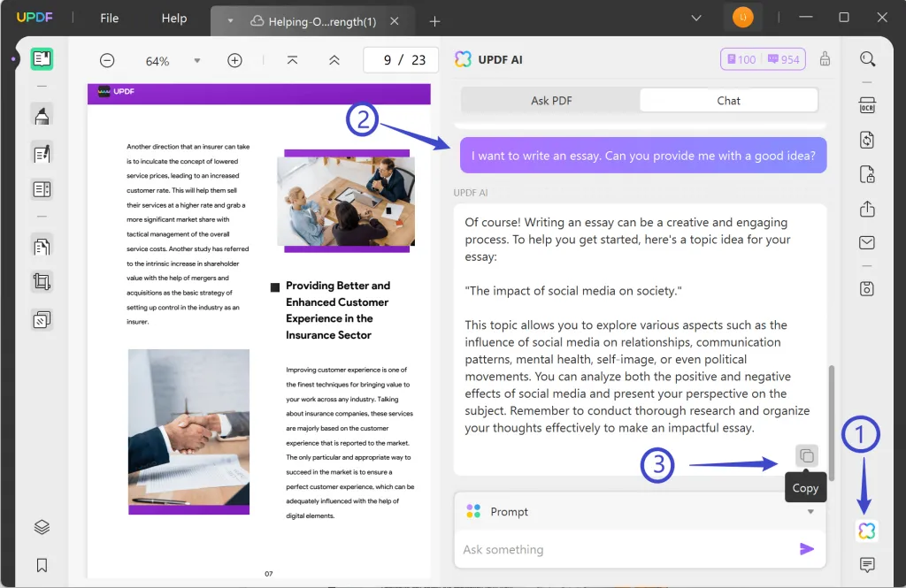Image resolution: width=906 pixels, height=588 pixels.
Task: Open the Convert PDF tool
Action: click(x=867, y=140)
